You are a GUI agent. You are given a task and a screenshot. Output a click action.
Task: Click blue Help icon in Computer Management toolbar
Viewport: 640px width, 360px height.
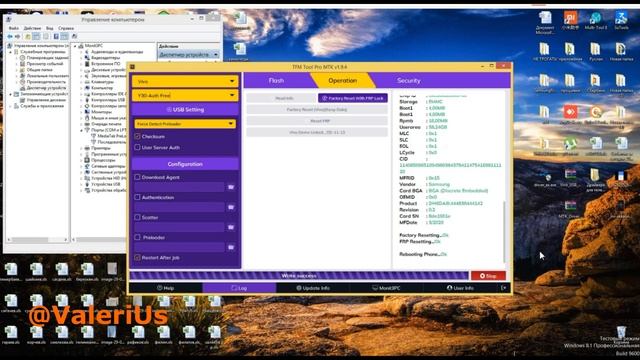coord(56,37)
